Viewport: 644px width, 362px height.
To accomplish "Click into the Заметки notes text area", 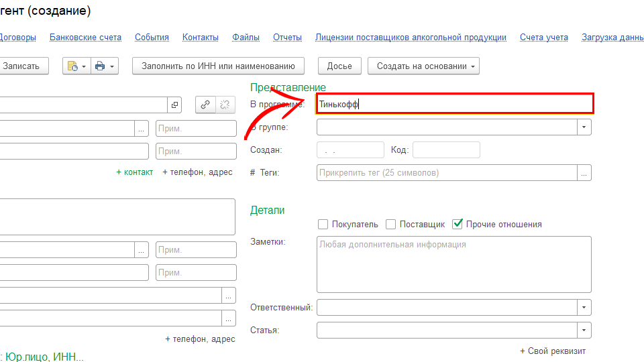I will click(x=453, y=264).
